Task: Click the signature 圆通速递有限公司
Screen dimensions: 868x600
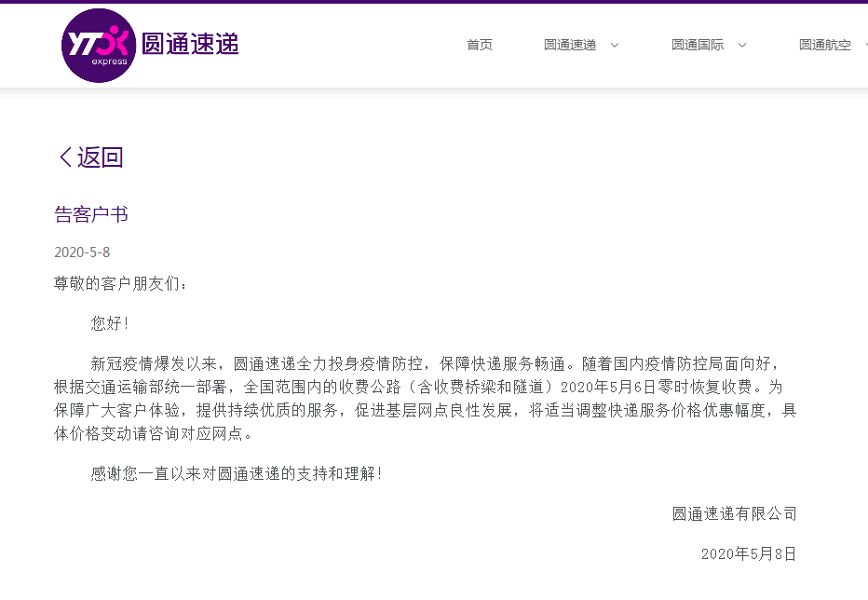Action: click(x=735, y=513)
